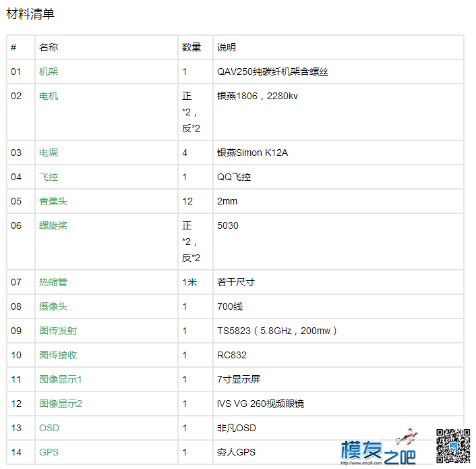Screen dimensions: 476x469
Task: Click the 说明 column header
Action: pyautogui.click(x=227, y=47)
